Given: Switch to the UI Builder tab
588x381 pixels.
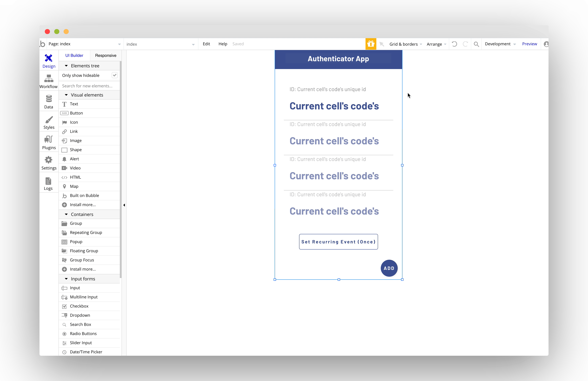Looking at the screenshot, I should point(74,55).
